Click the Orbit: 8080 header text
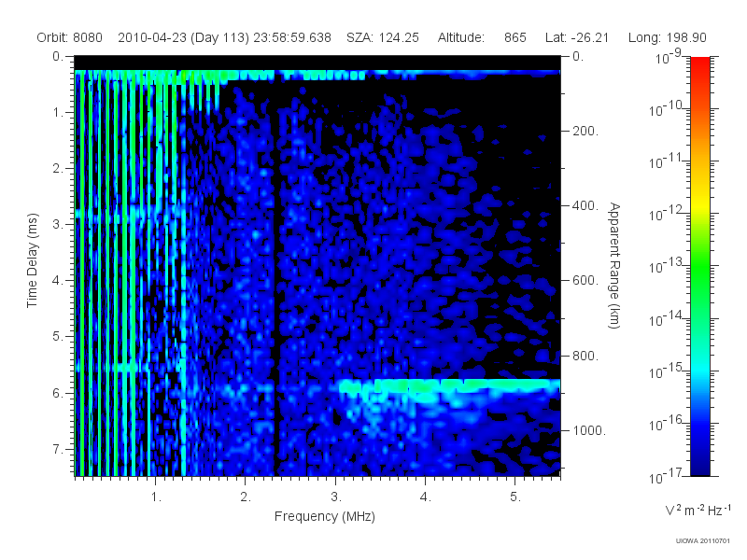 coord(69,37)
